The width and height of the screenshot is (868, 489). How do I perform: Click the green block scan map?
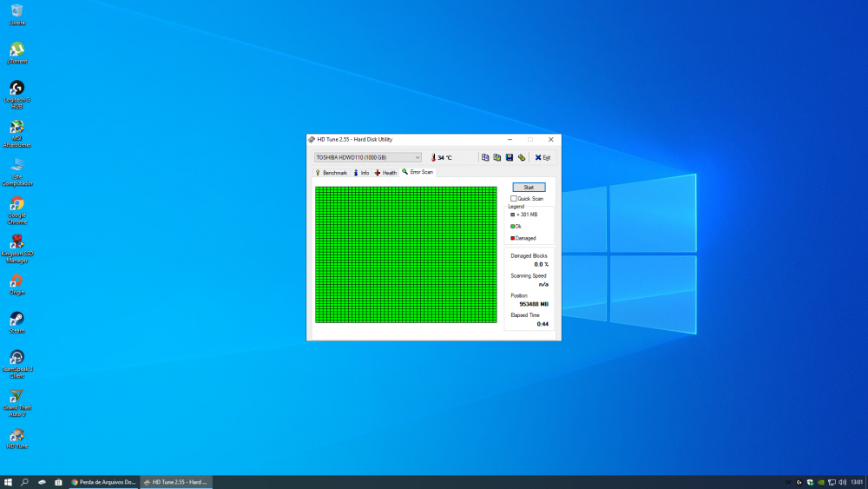(x=405, y=254)
